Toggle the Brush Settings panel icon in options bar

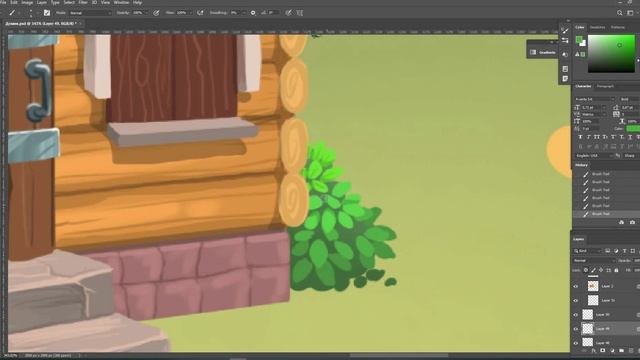[47, 13]
